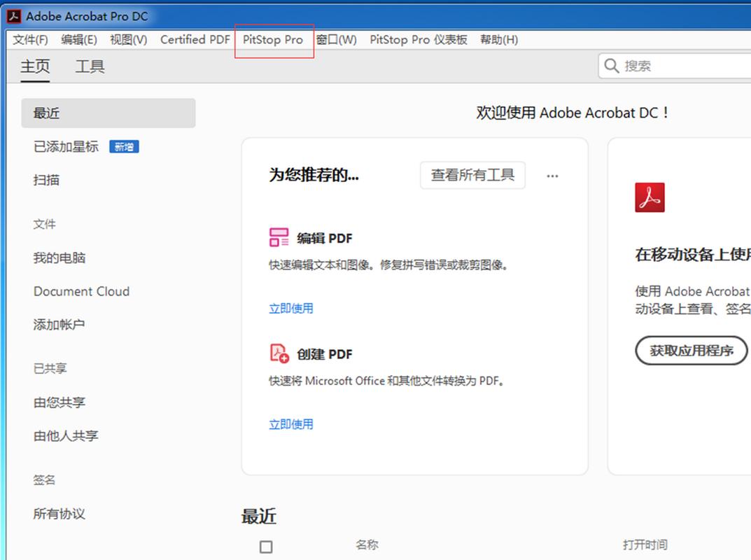Sort the recent list by 名称 column
The width and height of the screenshot is (751, 560).
(367, 545)
